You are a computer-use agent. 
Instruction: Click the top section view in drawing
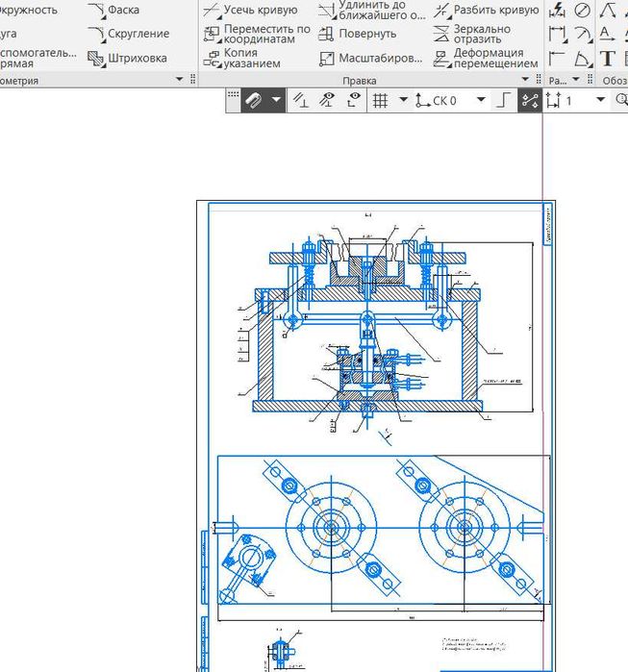click(368, 327)
